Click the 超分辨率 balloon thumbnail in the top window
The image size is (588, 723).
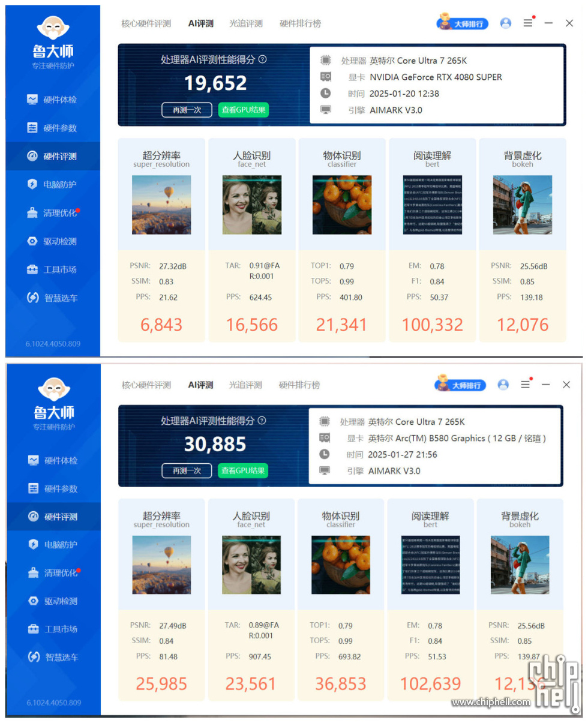pyautogui.click(x=161, y=205)
